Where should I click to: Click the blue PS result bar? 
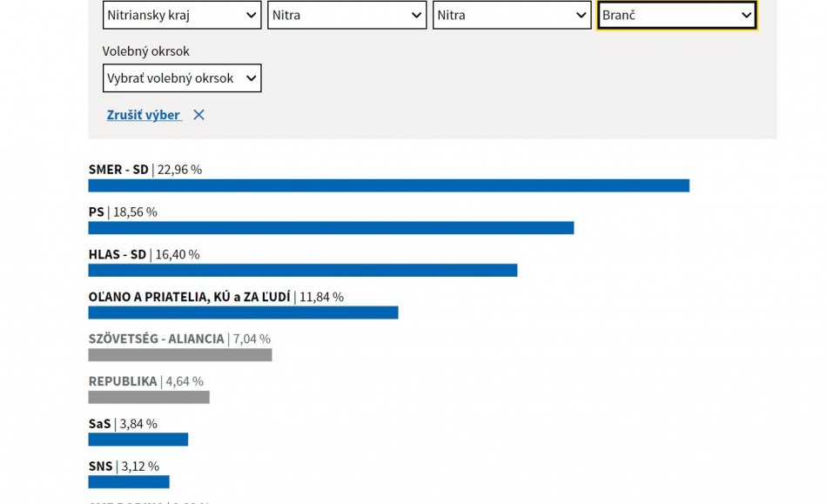pos(331,228)
